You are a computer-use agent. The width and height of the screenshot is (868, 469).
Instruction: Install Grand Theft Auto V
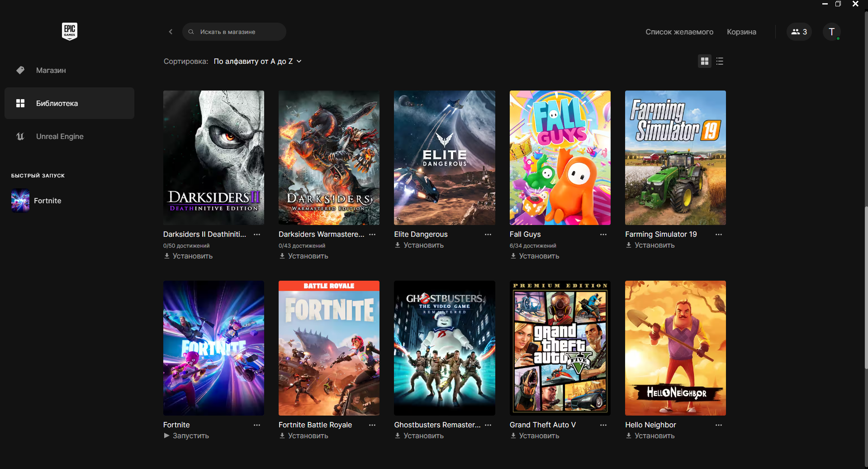coord(535,436)
